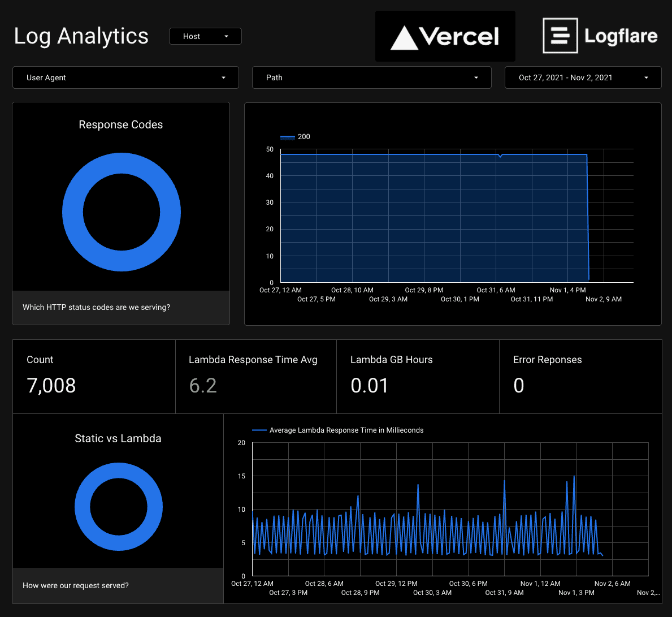Click the Logflare wordmark text
Screen dimensions: 672x617
[x=621, y=36]
